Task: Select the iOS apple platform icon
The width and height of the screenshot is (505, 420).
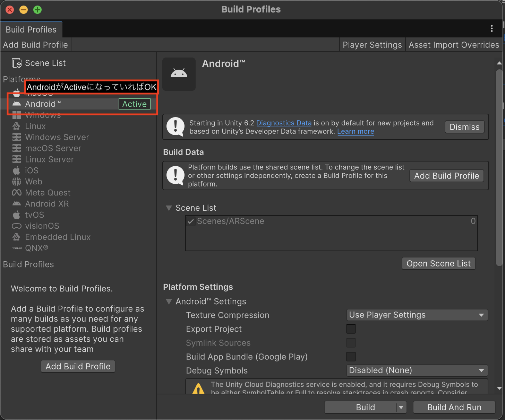Action: point(16,170)
